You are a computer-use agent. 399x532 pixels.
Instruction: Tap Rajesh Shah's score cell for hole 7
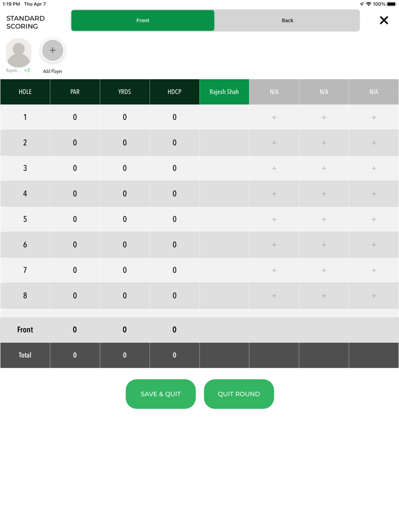[x=224, y=270]
